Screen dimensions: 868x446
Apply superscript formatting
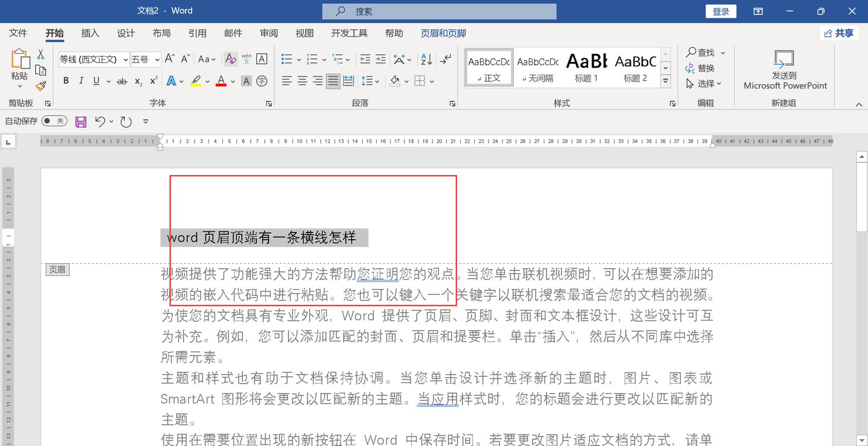[x=154, y=81]
